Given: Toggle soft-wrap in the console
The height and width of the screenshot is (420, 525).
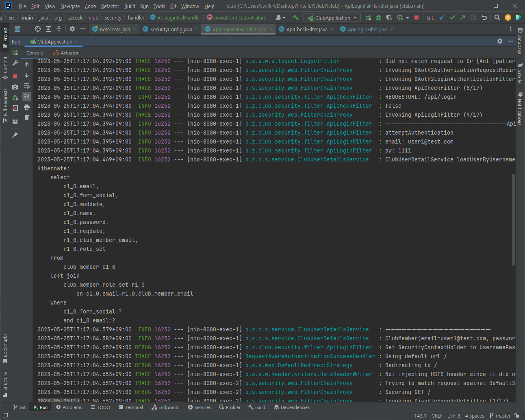Looking at the screenshot, I should [27, 86].
